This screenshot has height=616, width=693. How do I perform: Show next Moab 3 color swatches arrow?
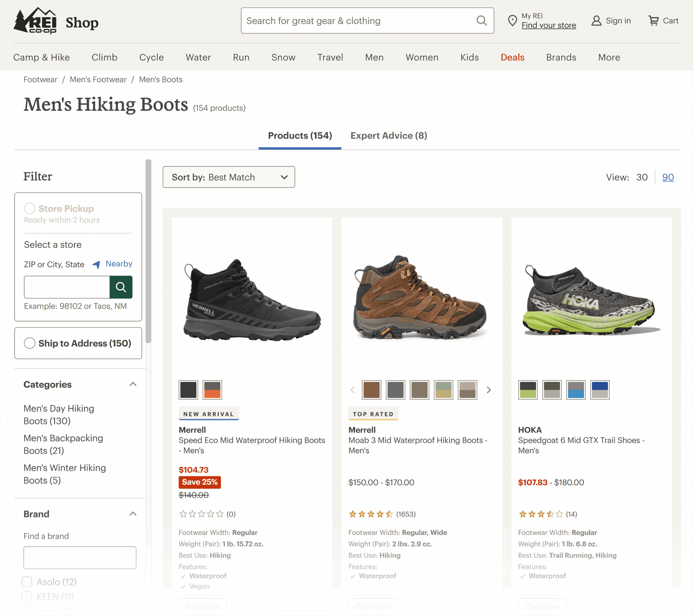pos(489,390)
